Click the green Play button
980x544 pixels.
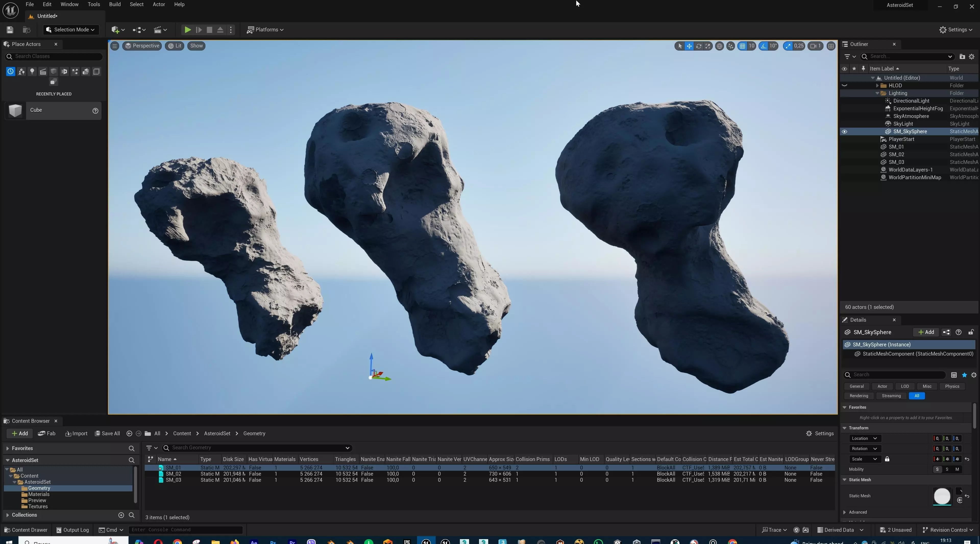188,30
